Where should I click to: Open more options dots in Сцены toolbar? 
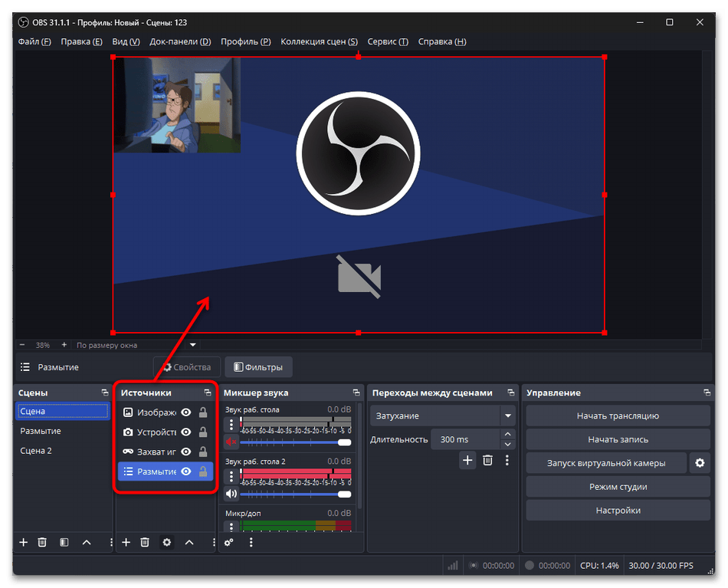click(x=110, y=542)
